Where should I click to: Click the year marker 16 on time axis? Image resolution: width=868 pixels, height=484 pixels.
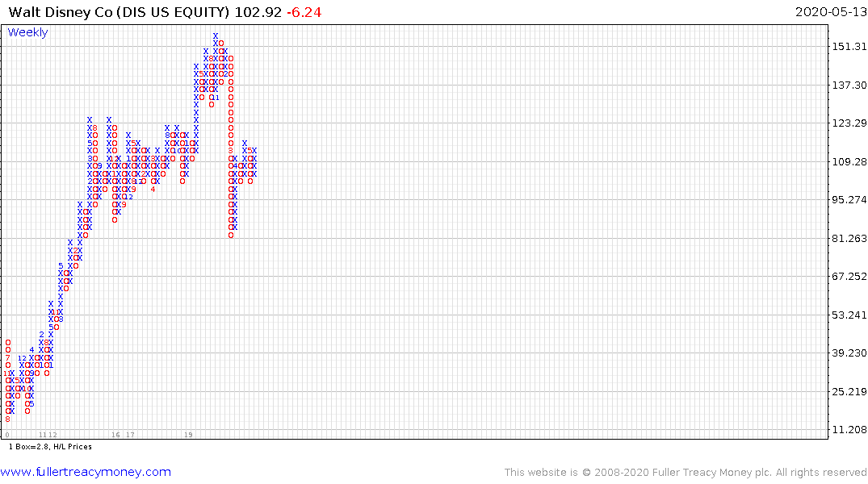[x=115, y=435]
